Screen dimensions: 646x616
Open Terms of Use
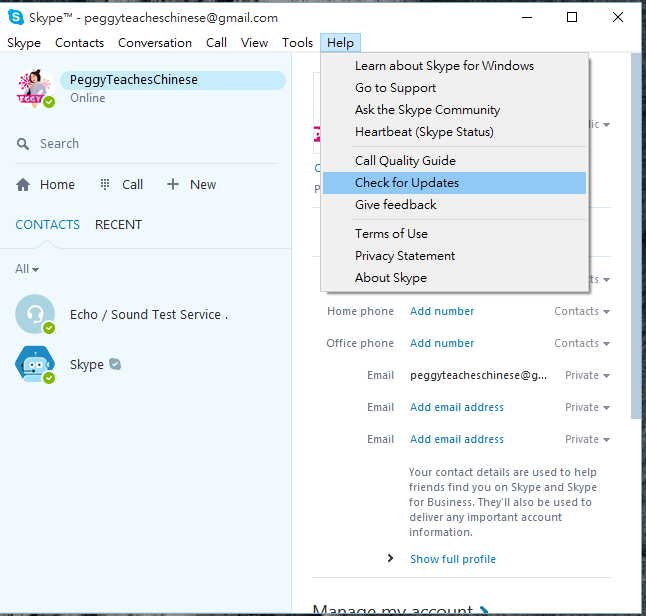pyautogui.click(x=454, y=234)
